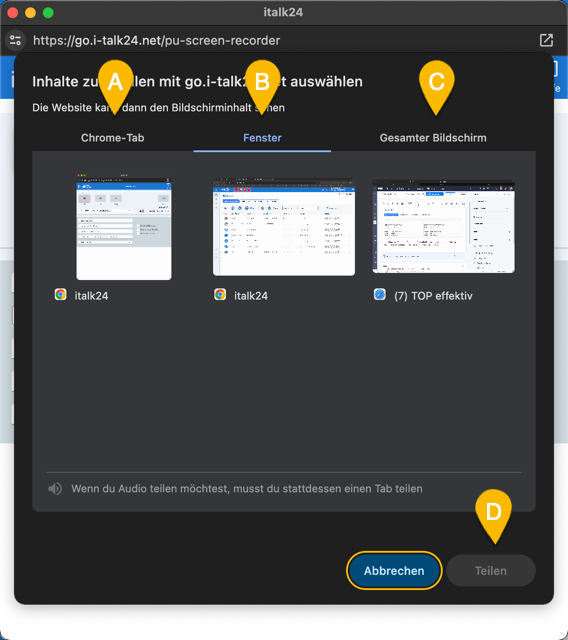Screen dimensions: 568x640
Task: Cancel sharing with the Abbrechen button
Action: click(394, 571)
